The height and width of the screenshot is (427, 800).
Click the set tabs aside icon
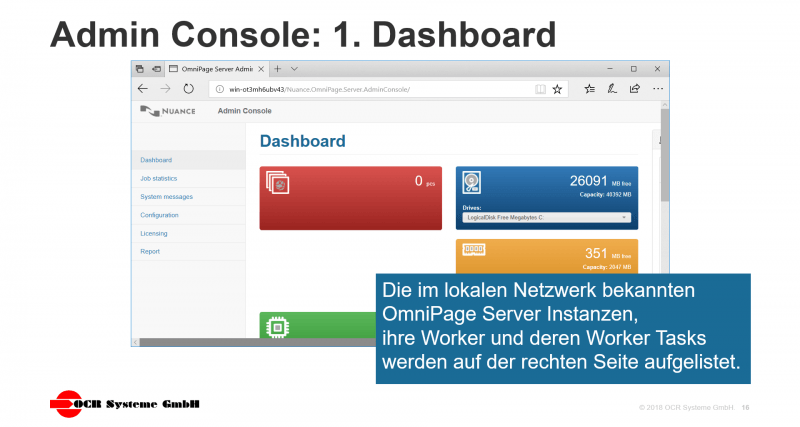(x=157, y=69)
